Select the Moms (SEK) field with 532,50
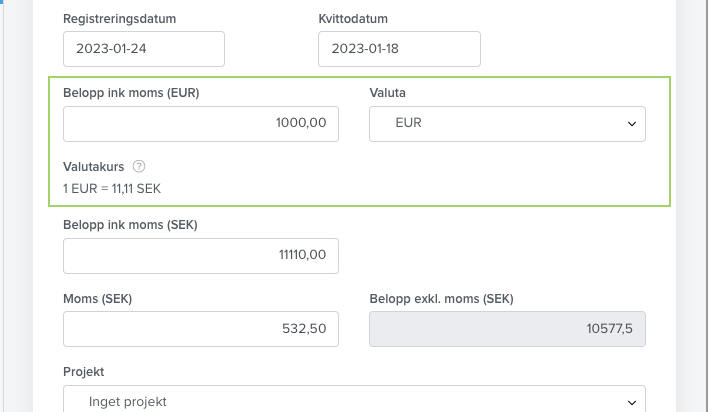708x412 pixels. (201, 329)
